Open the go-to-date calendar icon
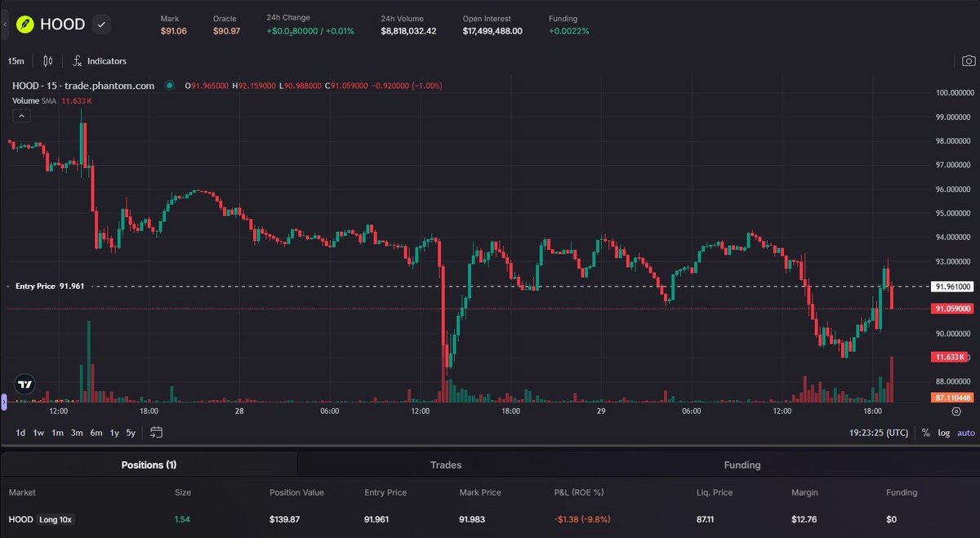The image size is (980, 538). click(157, 433)
